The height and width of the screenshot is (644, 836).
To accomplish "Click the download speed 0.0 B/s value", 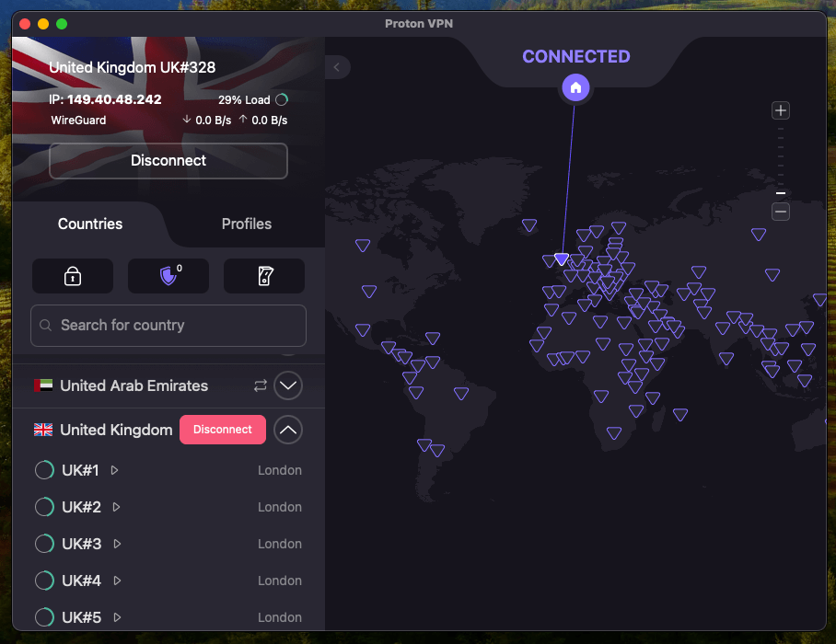I will click(x=214, y=121).
